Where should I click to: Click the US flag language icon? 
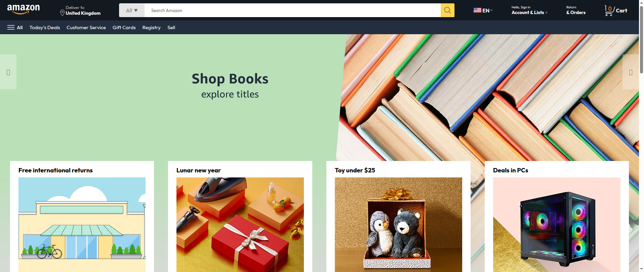click(477, 10)
